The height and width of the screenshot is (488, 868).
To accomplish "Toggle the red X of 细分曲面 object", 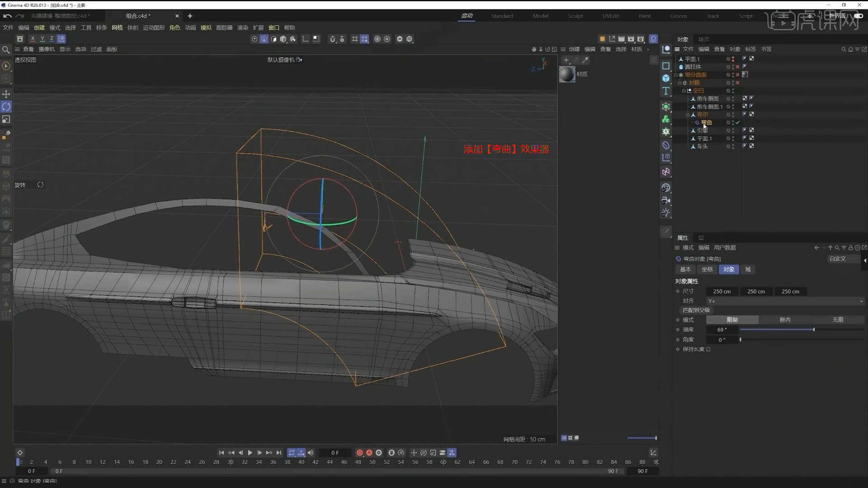I will click(738, 75).
